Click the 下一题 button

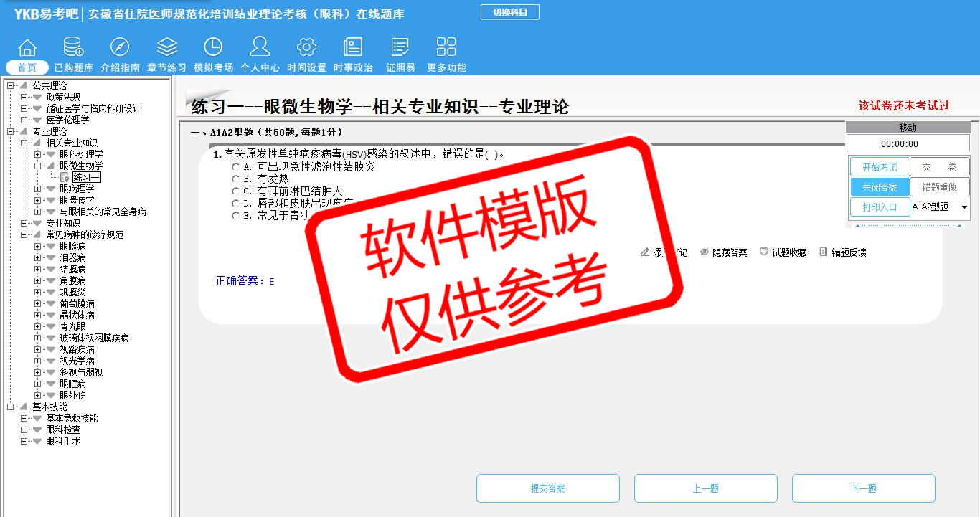tap(863, 488)
